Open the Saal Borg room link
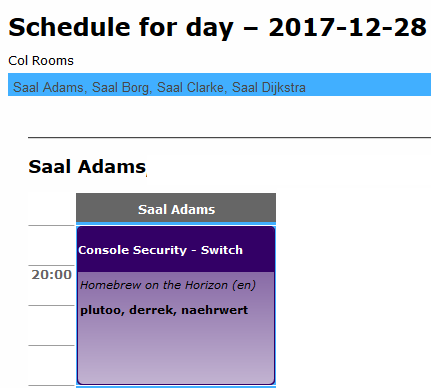The image size is (432, 388). click(x=120, y=87)
